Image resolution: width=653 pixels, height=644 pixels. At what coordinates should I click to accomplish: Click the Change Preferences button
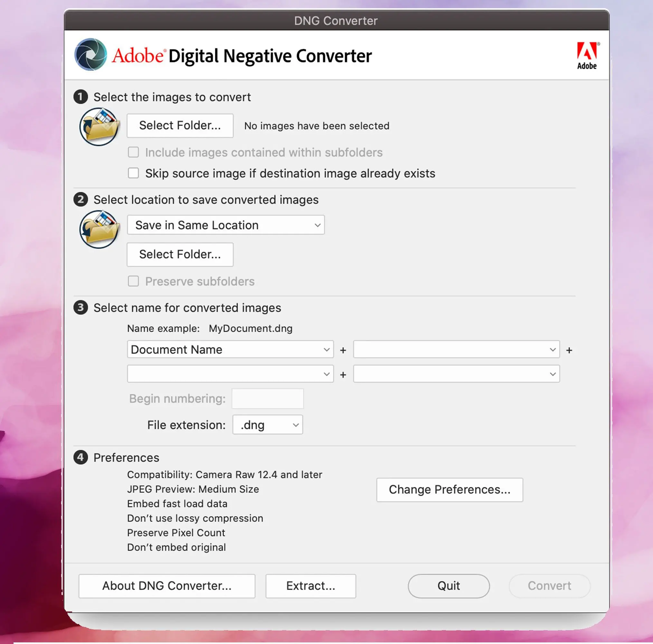450,489
